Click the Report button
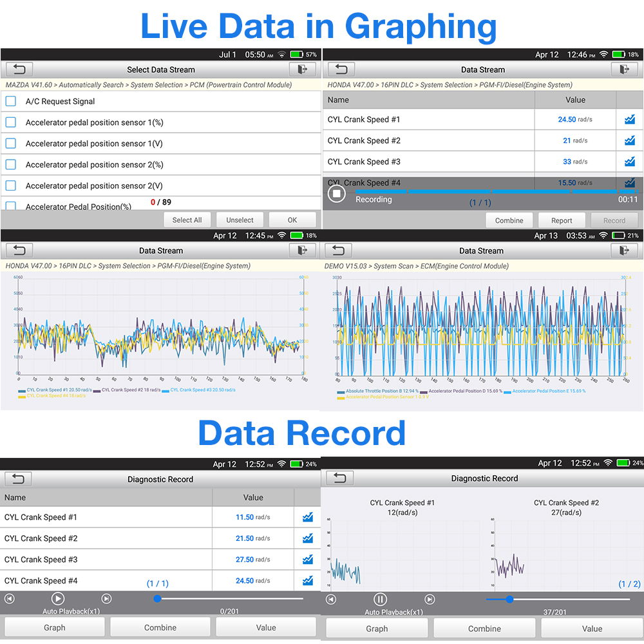The height and width of the screenshot is (644, 644). click(x=562, y=220)
